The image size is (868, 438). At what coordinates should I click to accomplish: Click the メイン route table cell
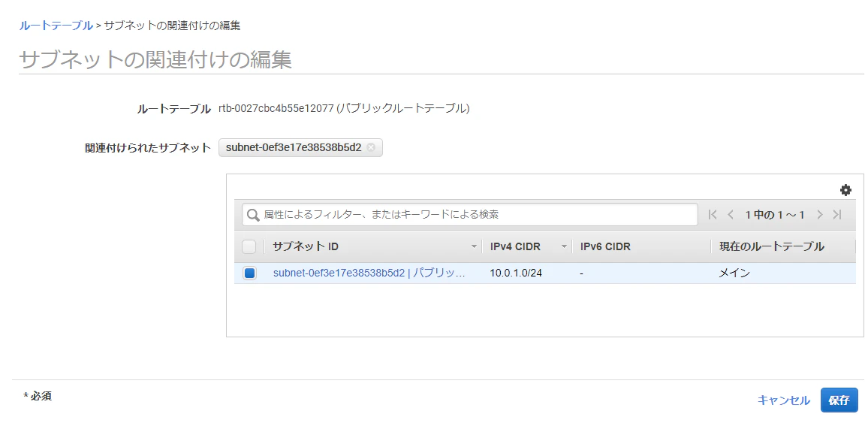coord(734,273)
